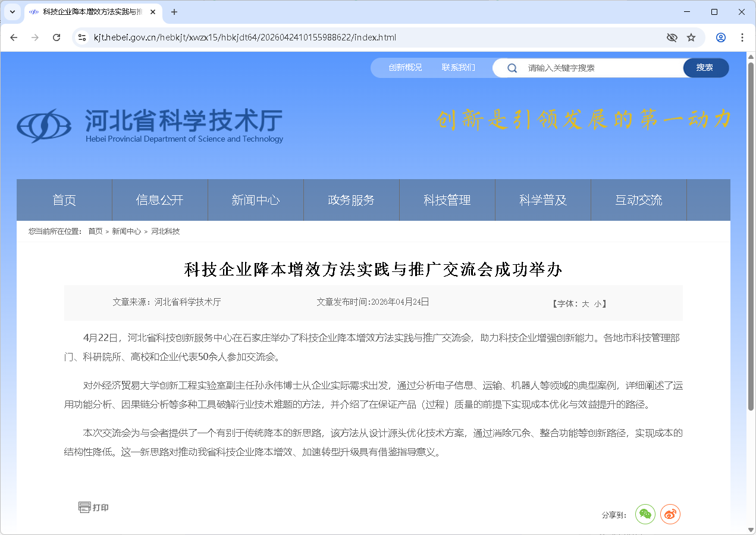Open 政务服务 in the navigation bar
The width and height of the screenshot is (756, 535).
(351, 200)
